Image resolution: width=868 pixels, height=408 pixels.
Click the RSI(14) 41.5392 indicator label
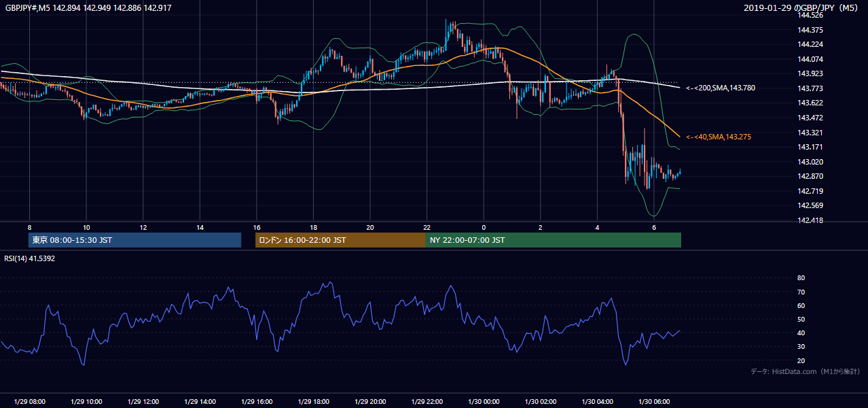coord(29,258)
